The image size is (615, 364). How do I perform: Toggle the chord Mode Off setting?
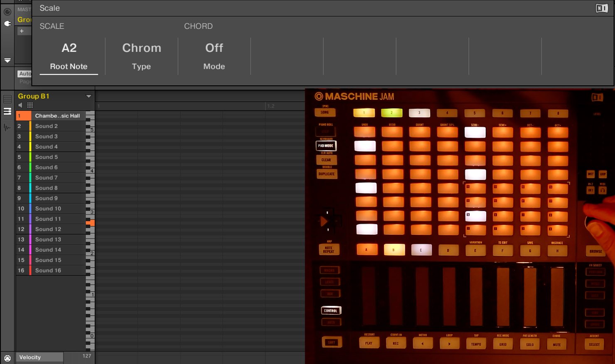214,56
